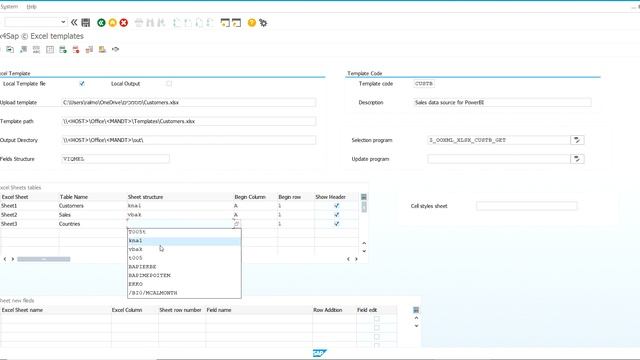
Task: Toggle Show Header for Sheet2
Action: coord(337,215)
